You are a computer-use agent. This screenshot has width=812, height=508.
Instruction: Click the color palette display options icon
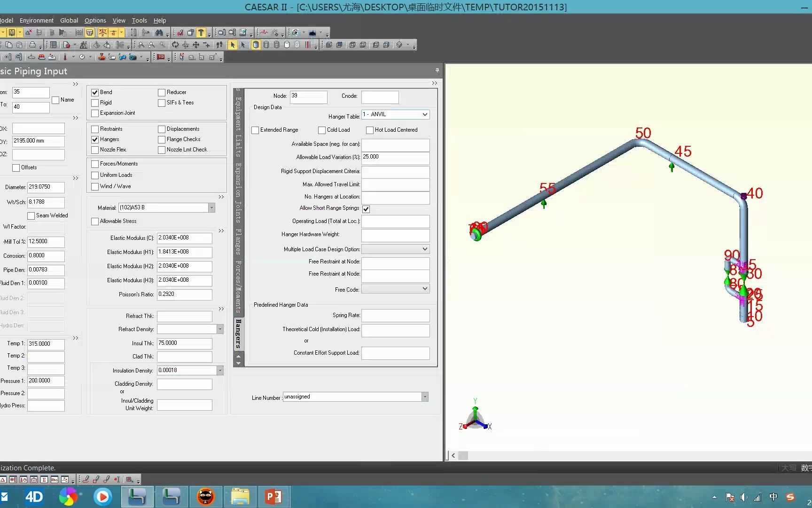pyautogui.click(x=295, y=32)
